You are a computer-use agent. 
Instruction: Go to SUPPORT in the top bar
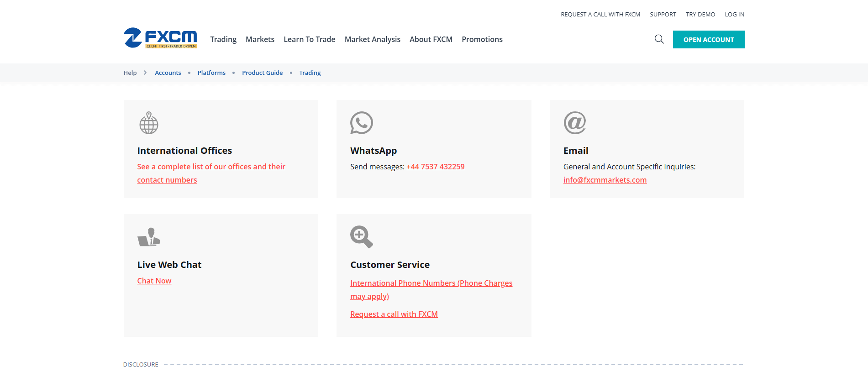pos(663,14)
